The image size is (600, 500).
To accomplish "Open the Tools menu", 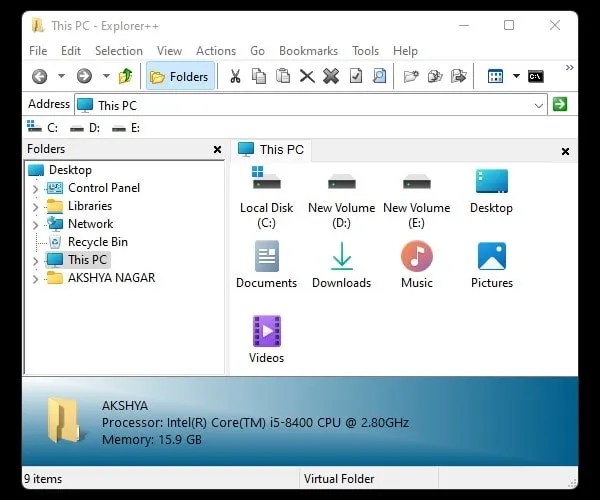I will pos(365,51).
